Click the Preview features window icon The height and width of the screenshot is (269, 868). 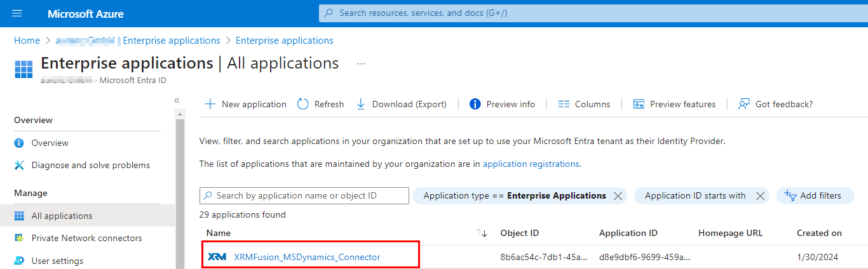pos(639,104)
